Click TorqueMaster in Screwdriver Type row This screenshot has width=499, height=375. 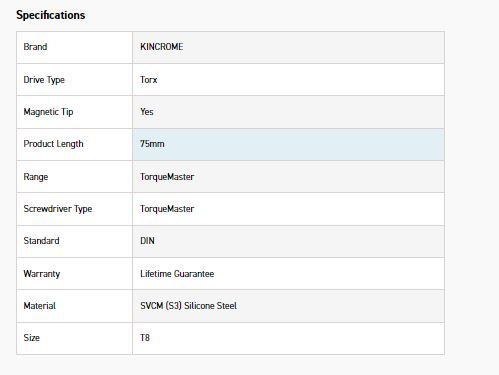pyautogui.click(x=167, y=209)
